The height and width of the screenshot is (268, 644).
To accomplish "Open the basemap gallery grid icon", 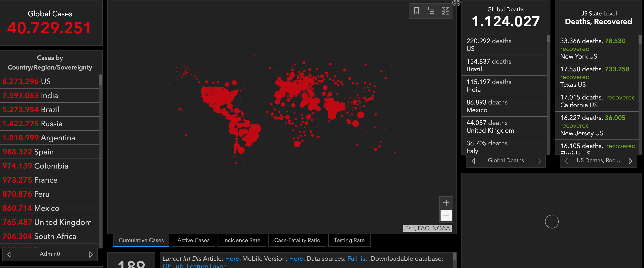I will pyautogui.click(x=445, y=11).
